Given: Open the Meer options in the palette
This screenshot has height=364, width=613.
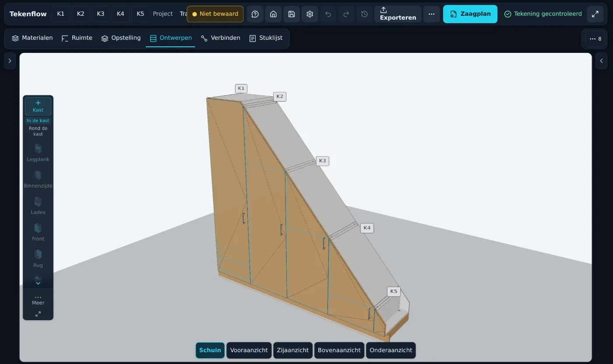Looking at the screenshot, I should click(38, 300).
